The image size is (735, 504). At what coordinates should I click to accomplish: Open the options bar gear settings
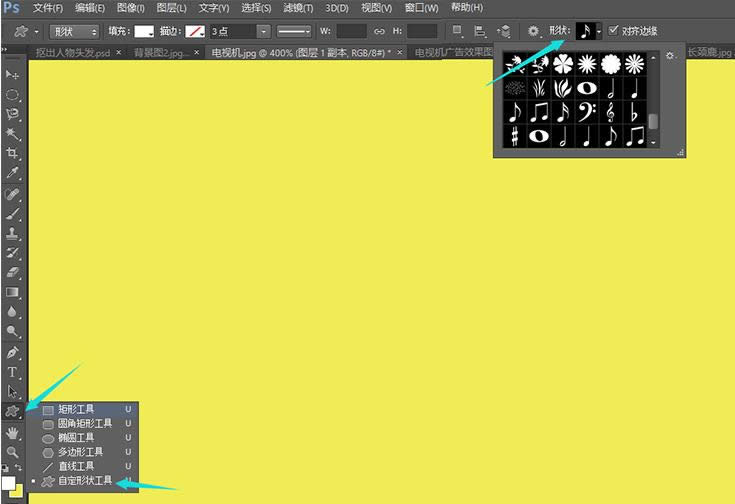[533, 31]
